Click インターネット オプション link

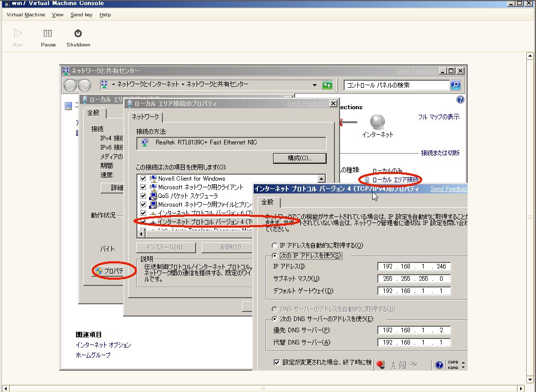tap(103, 345)
